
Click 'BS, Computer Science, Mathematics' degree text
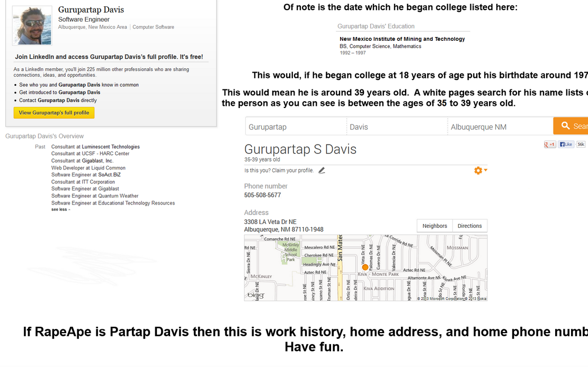pyautogui.click(x=380, y=47)
